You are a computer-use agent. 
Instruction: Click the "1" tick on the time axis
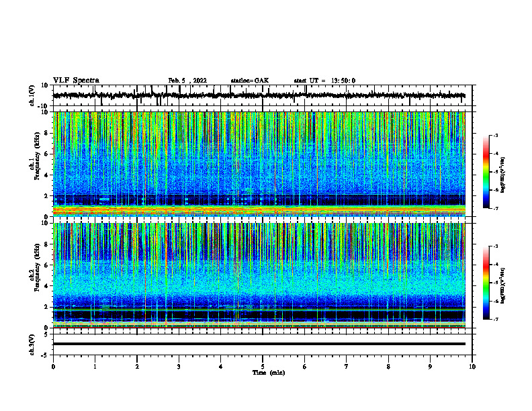click(95, 367)
